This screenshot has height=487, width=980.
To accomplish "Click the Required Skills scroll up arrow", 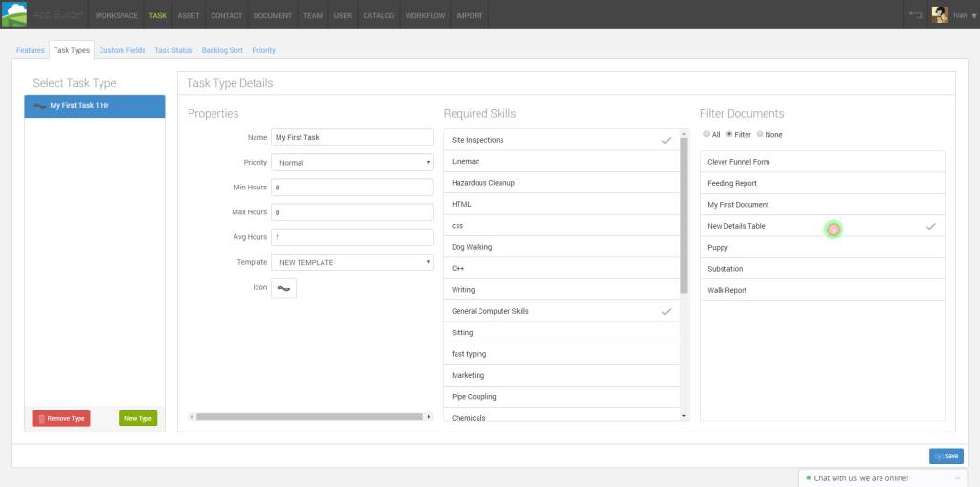I will (684, 133).
